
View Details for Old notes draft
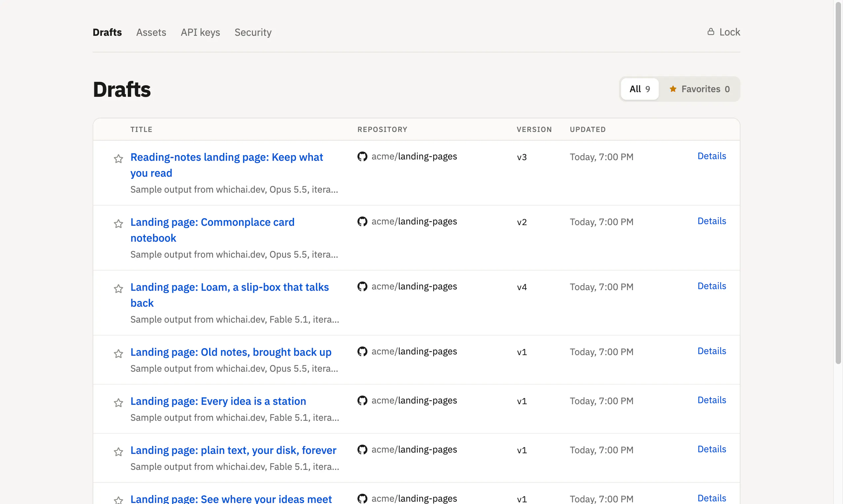(712, 351)
